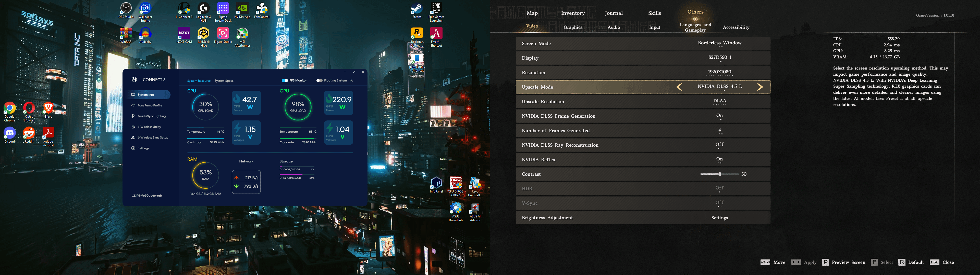Click the right arrow on Upscale Mode
The image size is (980, 275).
tap(760, 87)
